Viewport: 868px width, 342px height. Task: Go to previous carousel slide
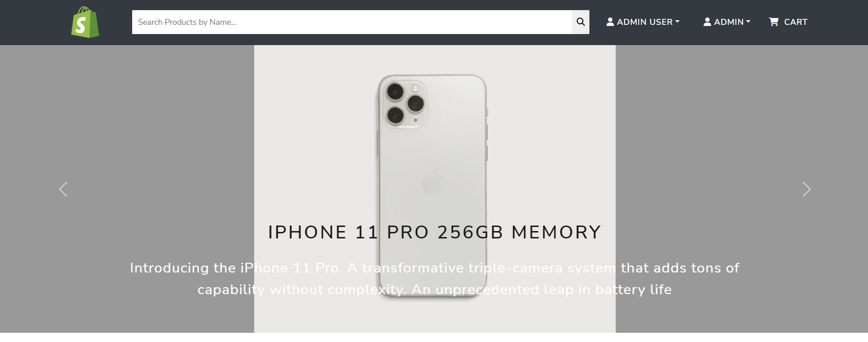click(64, 189)
